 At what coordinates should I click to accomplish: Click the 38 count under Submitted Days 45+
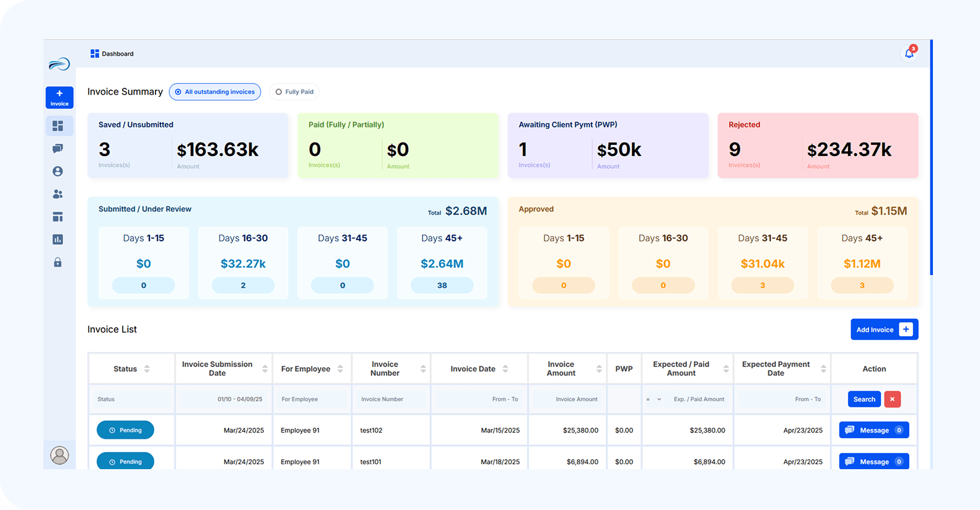click(442, 285)
